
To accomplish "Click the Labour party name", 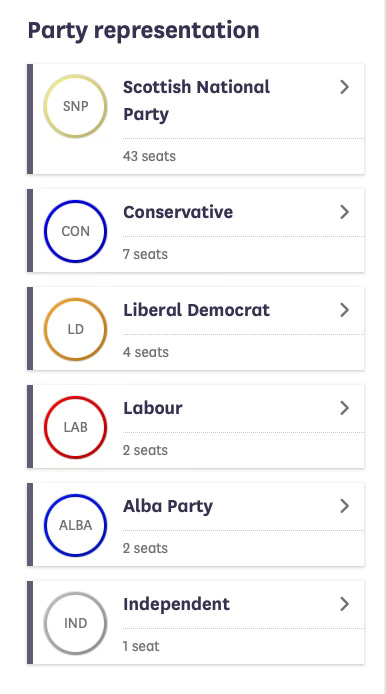I will 153,408.
